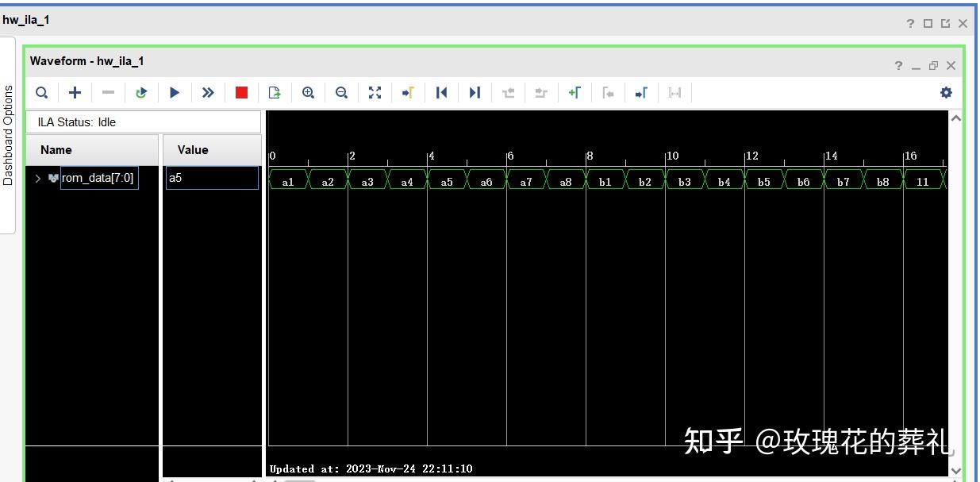Go to trigger position in the waveform

tap(407, 92)
